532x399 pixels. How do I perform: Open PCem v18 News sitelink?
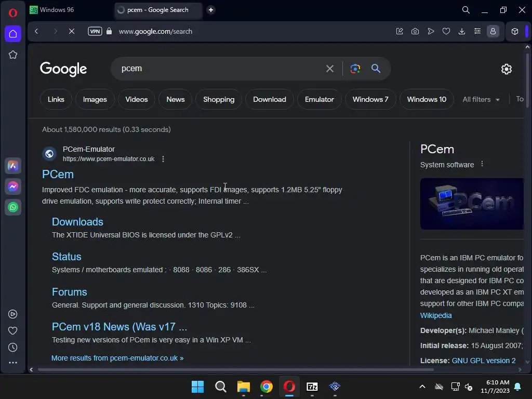[x=119, y=326]
